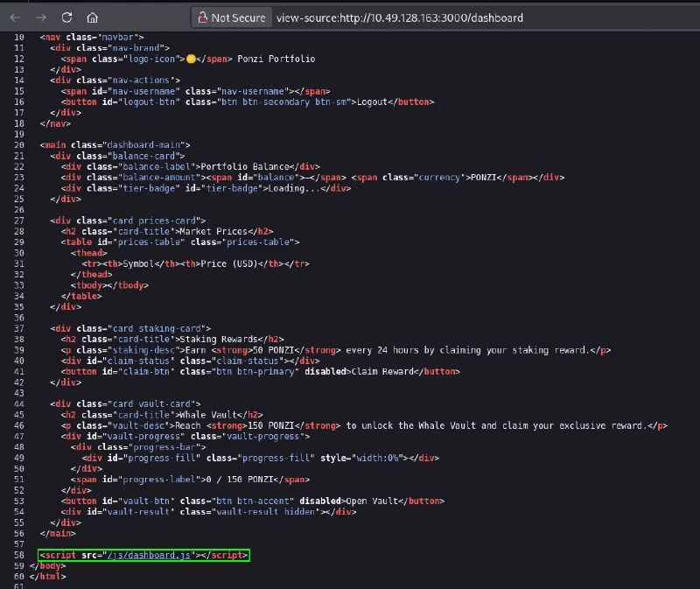Click the coin emoji in the logo-icon span
700x589 pixels.
[x=191, y=59]
